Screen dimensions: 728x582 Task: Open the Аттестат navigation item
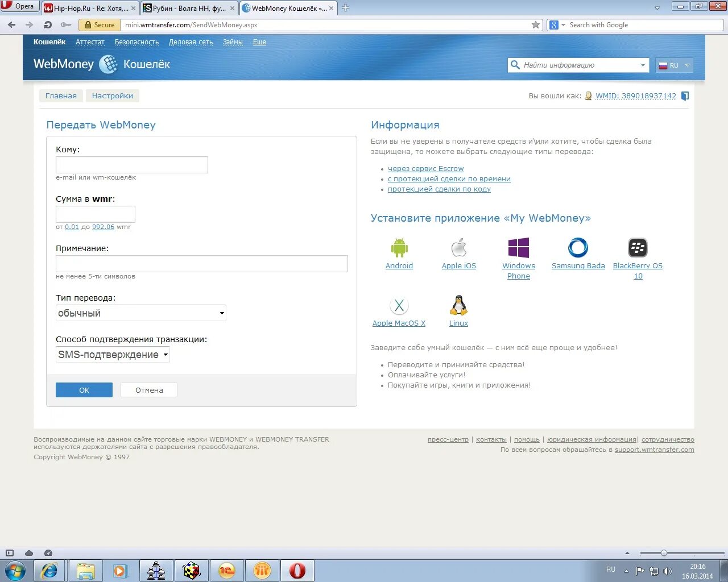click(90, 42)
